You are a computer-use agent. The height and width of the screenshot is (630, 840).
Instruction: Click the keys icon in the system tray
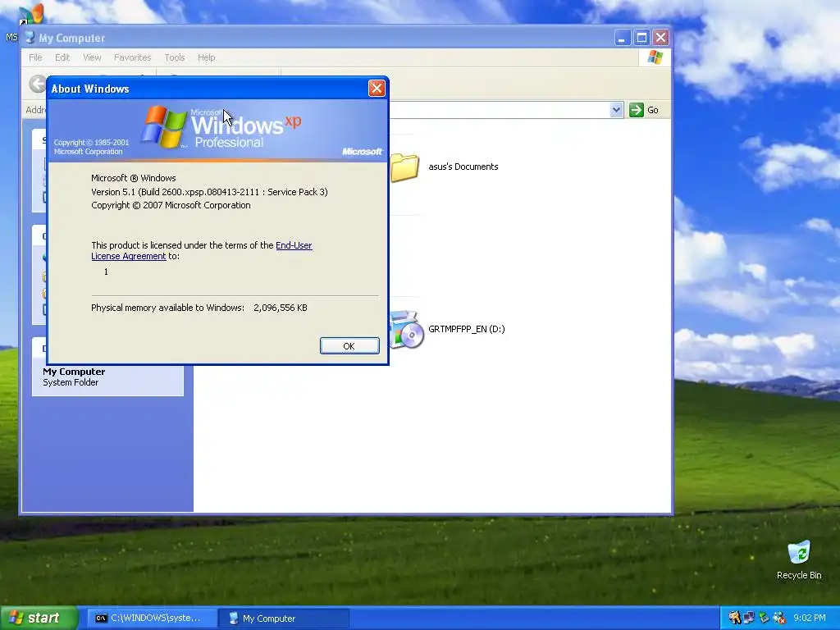click(734, 618)
